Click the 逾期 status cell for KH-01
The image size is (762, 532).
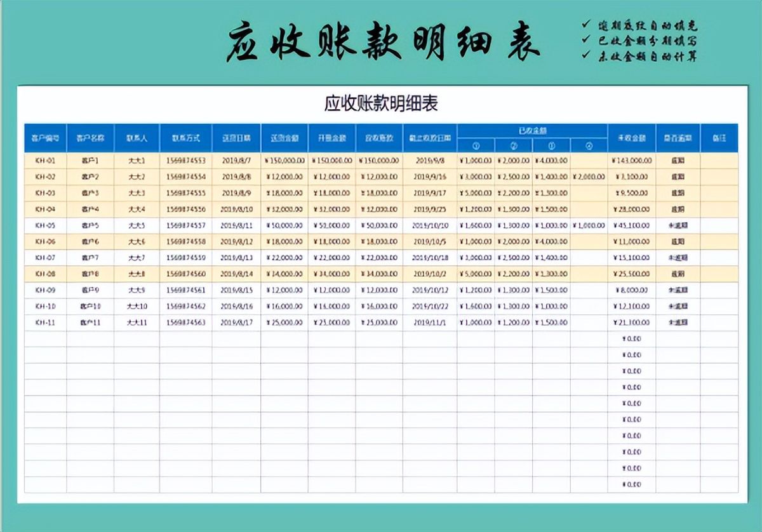pos(677,160)
